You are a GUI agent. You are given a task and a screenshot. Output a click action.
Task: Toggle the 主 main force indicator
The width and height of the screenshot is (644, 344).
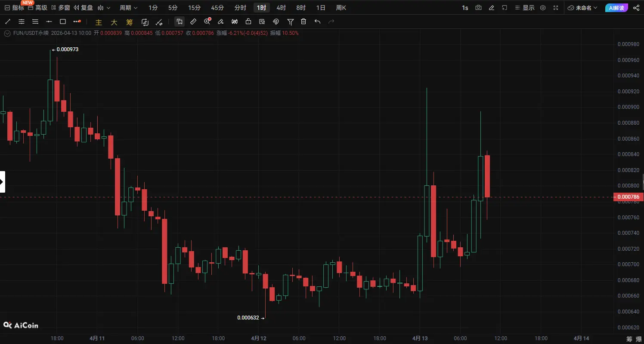pyautogui.click(x=99, y=22)
